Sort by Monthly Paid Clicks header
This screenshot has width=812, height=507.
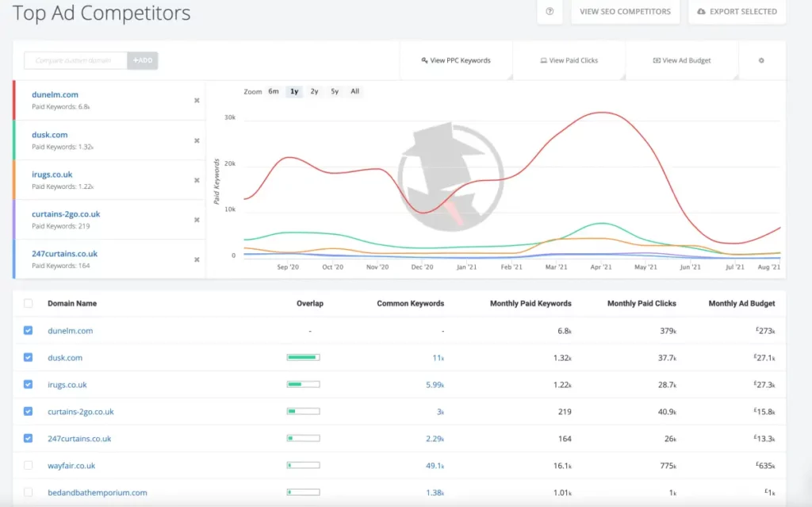point(642,303)
